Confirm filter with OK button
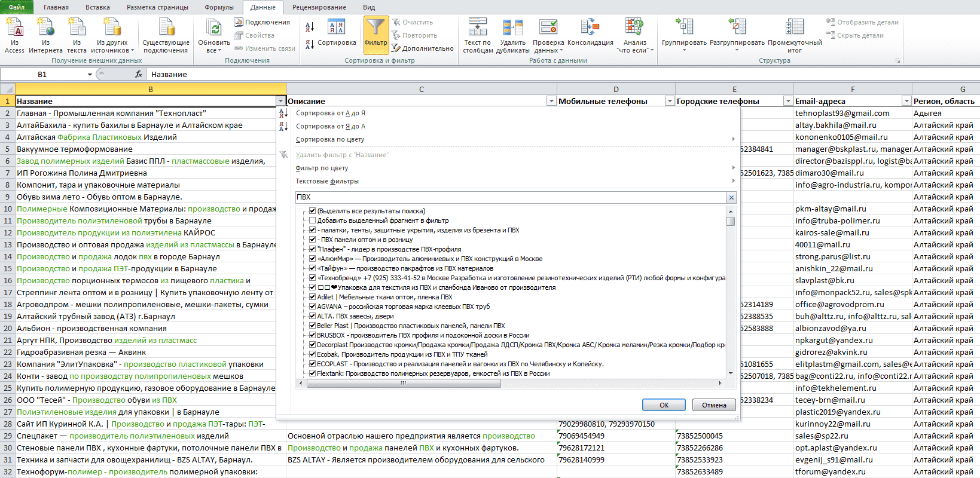The image size is (980, 478). 664,405
